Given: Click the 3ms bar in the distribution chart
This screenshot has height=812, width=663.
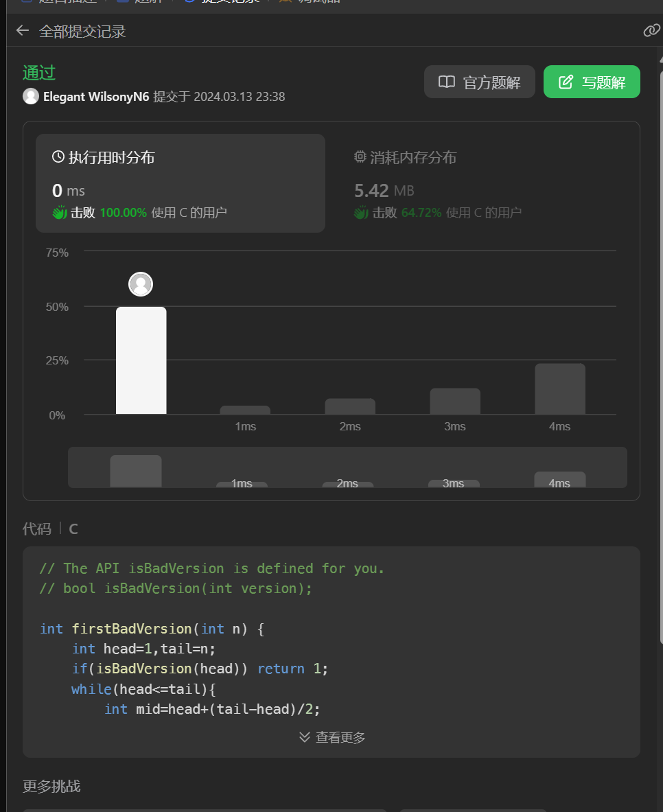Looking at the screenshot, I should (x=455, y=402).
